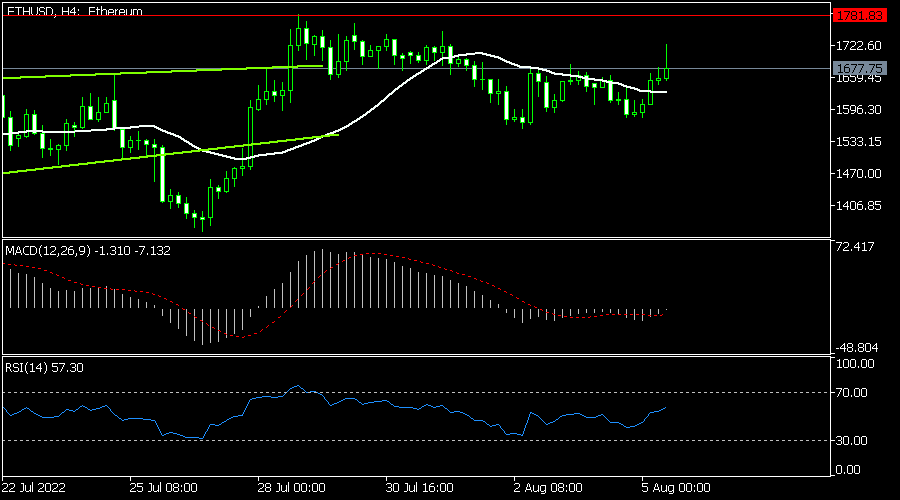The image size is (900, 500).
Task: Click the 25 Jul 08:00 time label
Action: tap(163, 488)
